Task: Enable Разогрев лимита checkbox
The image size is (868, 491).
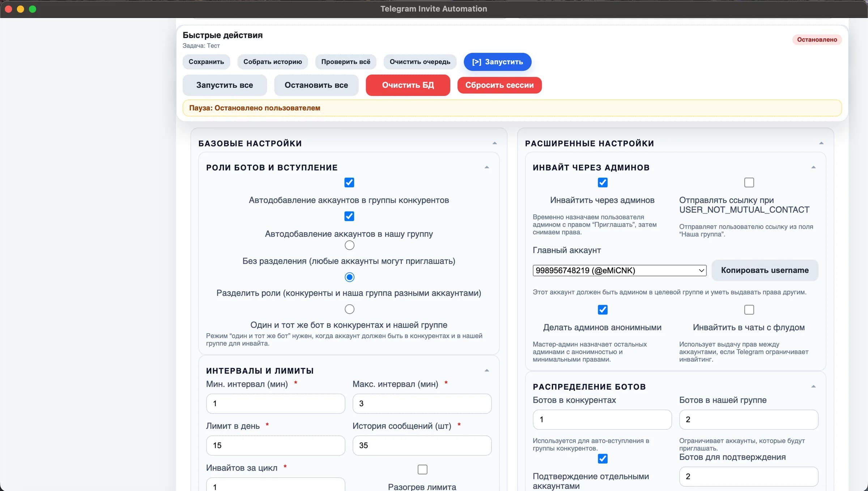Action: (422, 469)
